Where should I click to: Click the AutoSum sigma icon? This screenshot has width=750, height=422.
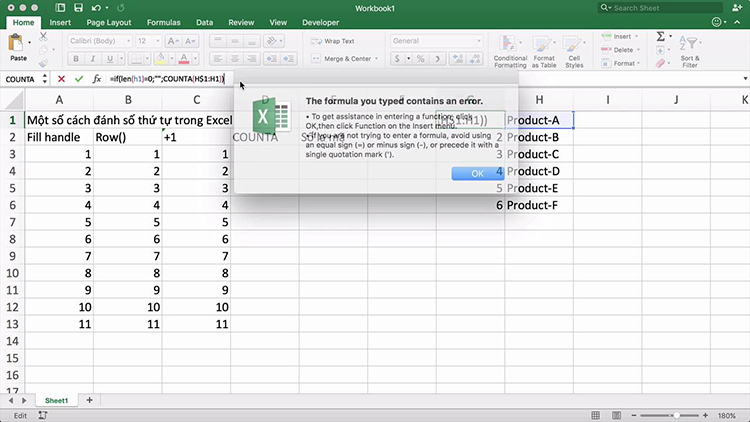[661, 36]
